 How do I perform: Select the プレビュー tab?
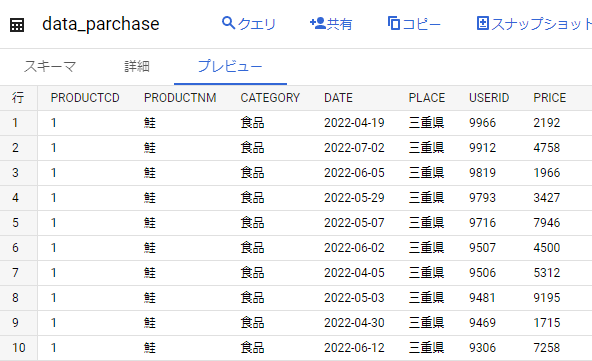click(x=230, y=66)
